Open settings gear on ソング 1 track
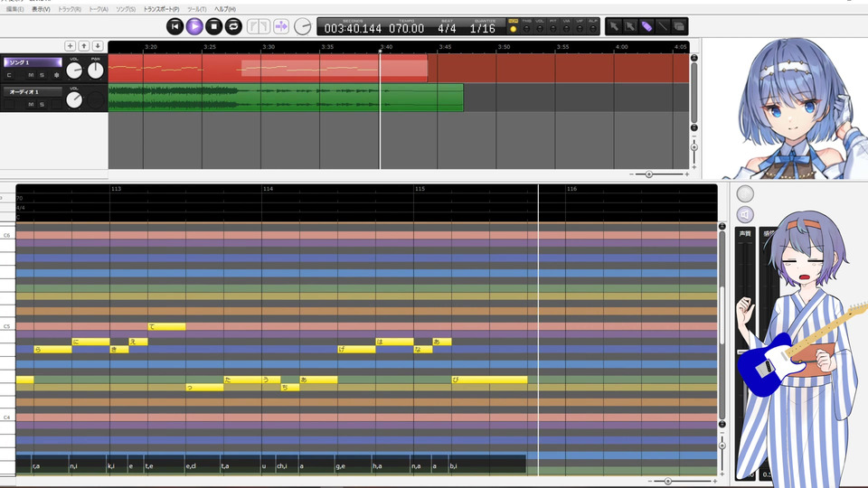868x488 pixels. coord(56,75)
